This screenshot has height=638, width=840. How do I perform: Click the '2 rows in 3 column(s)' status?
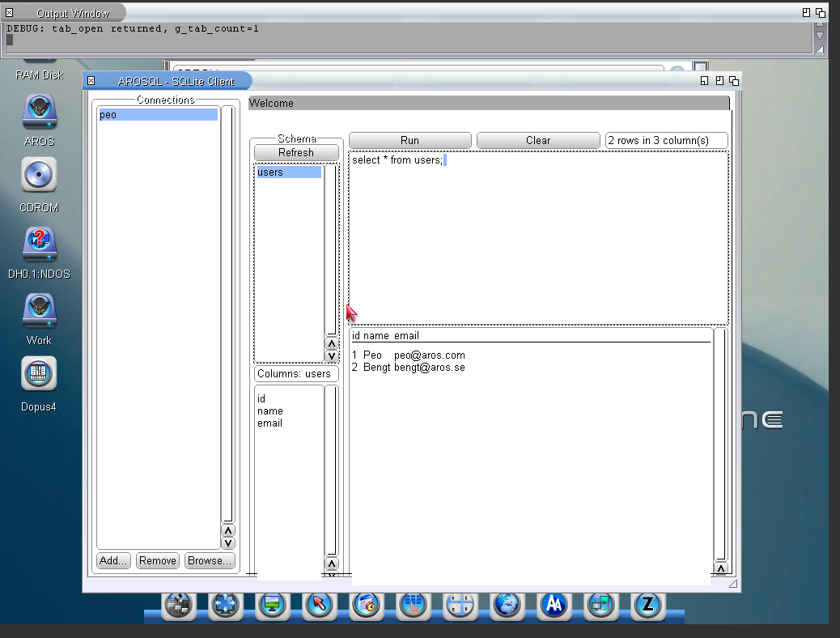[x=667, y=140]
